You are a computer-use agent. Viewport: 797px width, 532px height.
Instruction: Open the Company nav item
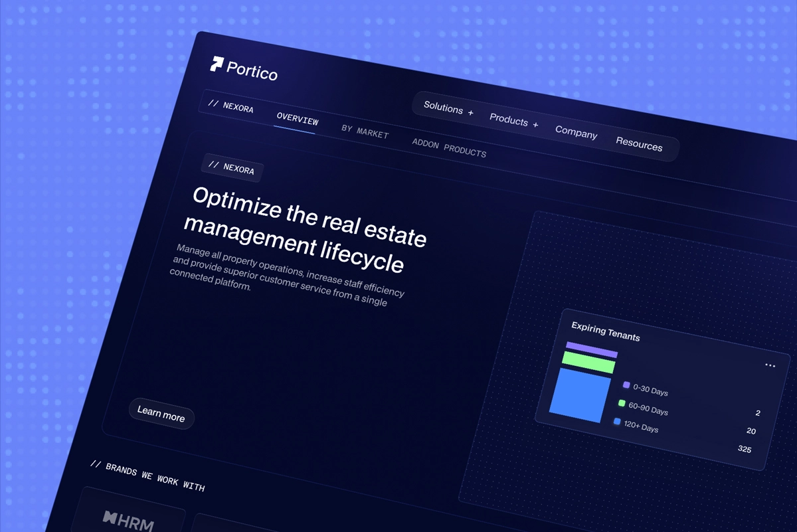(x=576, y=132)
